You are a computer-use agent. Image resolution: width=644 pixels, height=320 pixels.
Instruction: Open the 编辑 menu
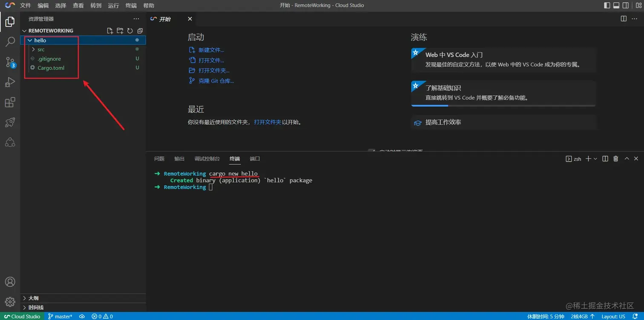pos(43,6)
